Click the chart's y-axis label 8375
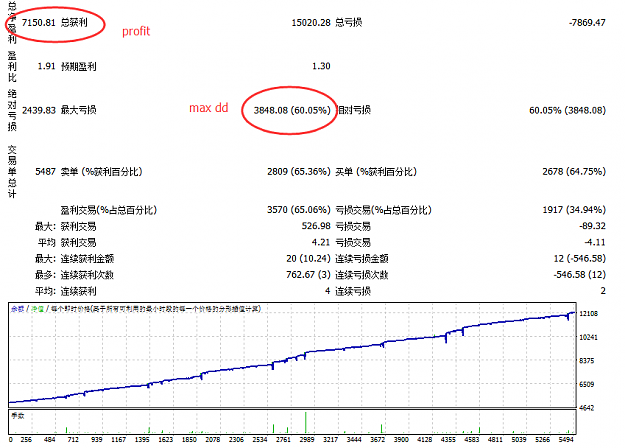Viewport: 625px width, 448px height. (x=587, y=361)
